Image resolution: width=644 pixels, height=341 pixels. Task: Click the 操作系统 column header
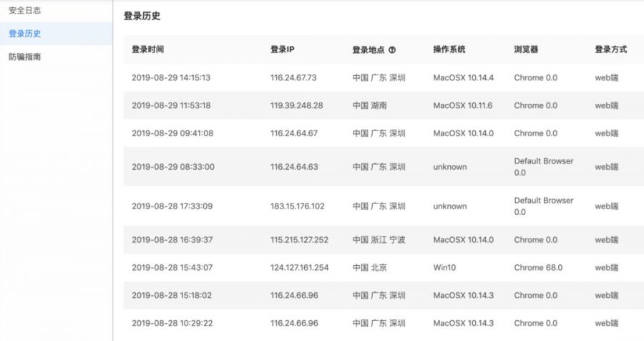pos(449,50)
